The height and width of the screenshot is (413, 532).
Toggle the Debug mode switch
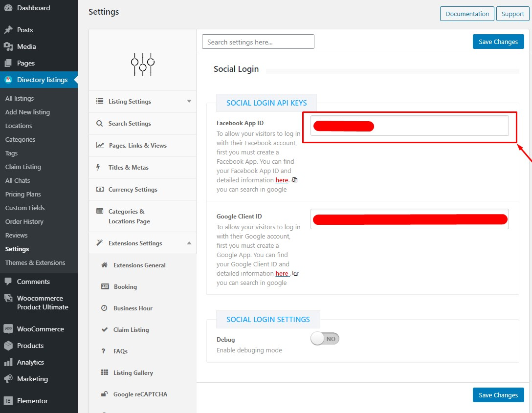pyautogui.click(x=325, y=339)
